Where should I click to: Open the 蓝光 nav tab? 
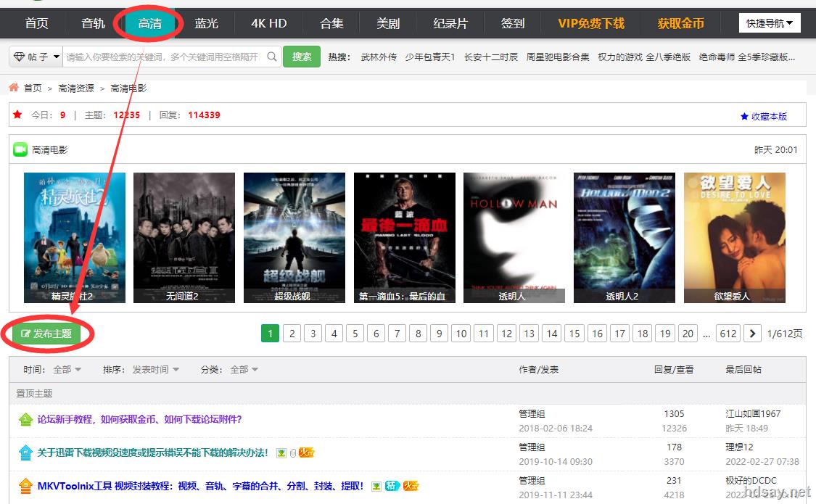click(207, 23)
